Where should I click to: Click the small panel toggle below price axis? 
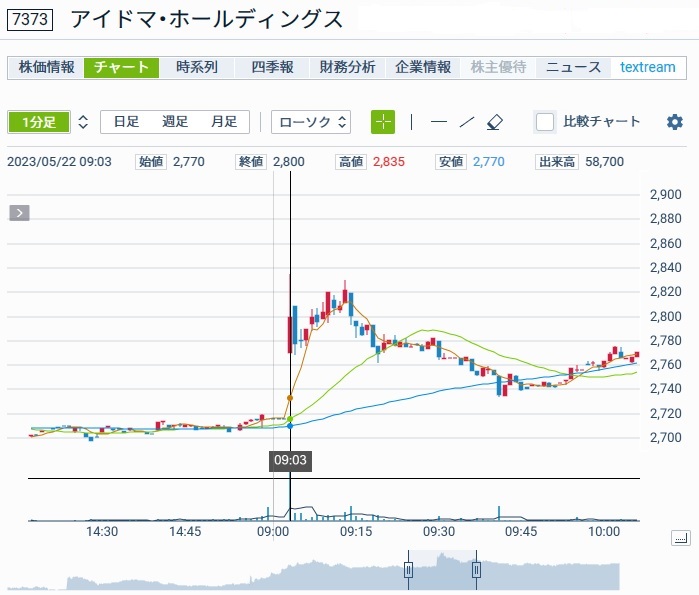coord(681,538)
